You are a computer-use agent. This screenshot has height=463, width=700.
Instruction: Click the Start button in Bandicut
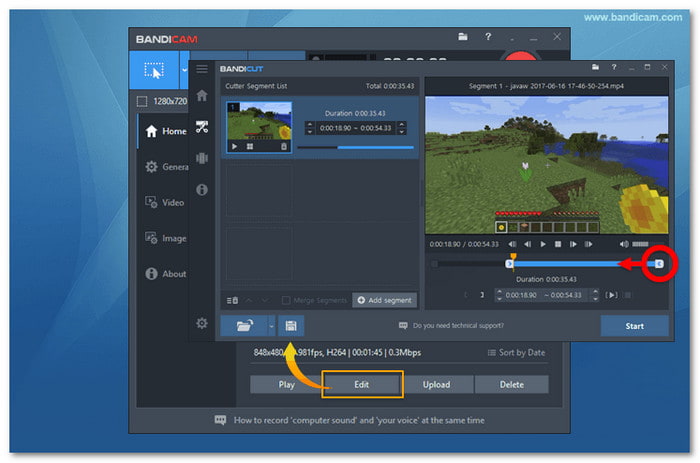[x=634, y=326]
